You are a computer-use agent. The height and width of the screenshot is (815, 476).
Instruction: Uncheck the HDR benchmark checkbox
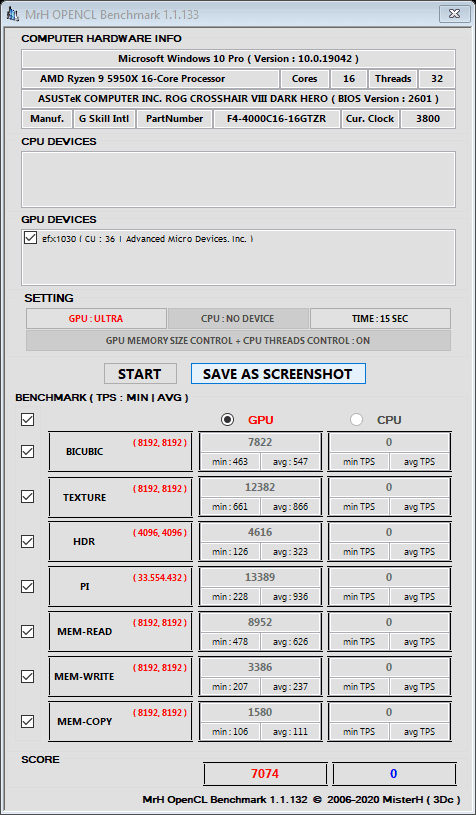tap(27, 542)
